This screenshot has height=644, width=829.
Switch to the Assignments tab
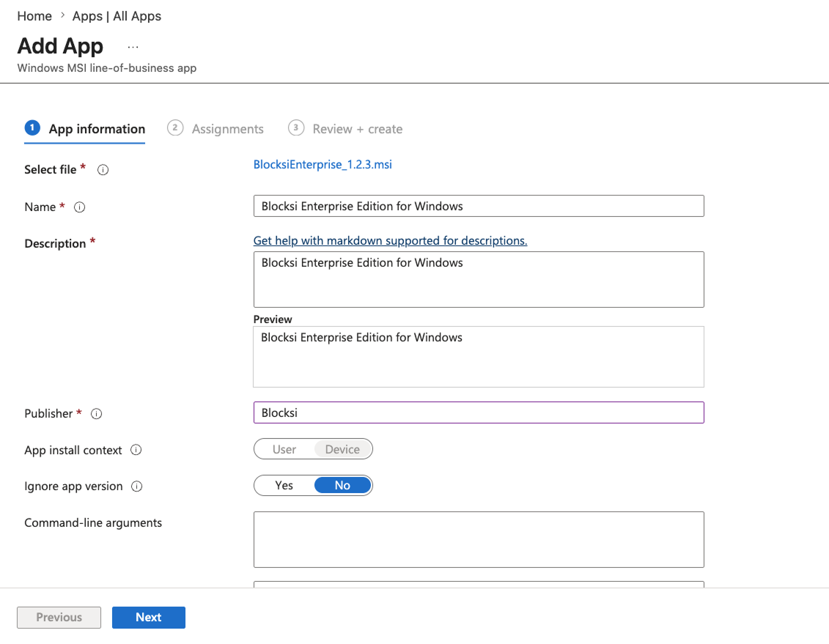tap(215, 129)
